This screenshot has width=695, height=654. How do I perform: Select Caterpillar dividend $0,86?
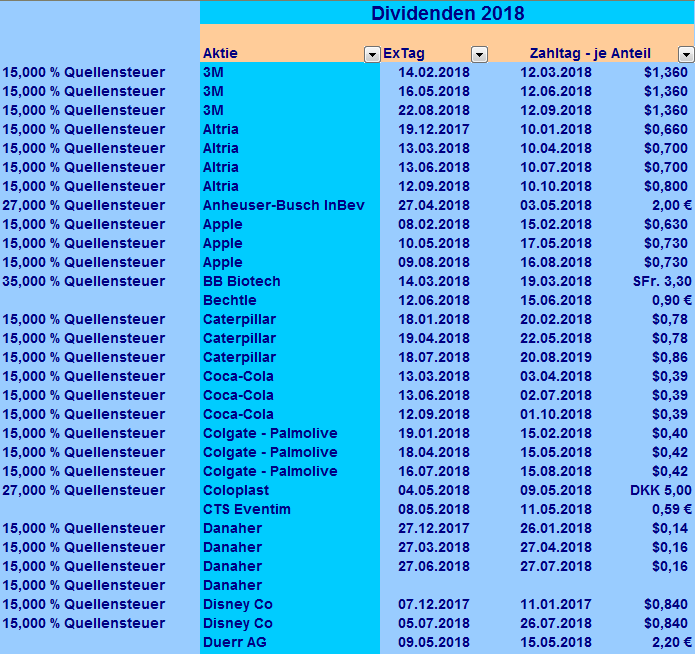670,357
